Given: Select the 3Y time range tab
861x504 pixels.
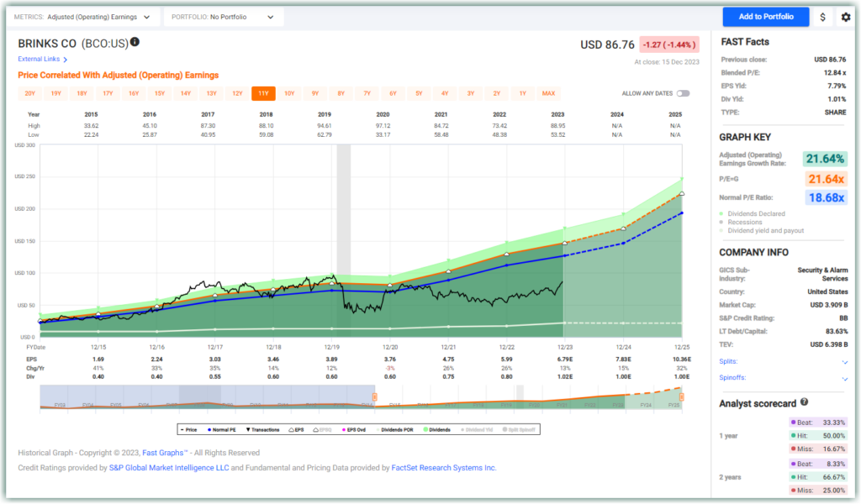Looking at the screenshot, I should [x=471, y=94].
